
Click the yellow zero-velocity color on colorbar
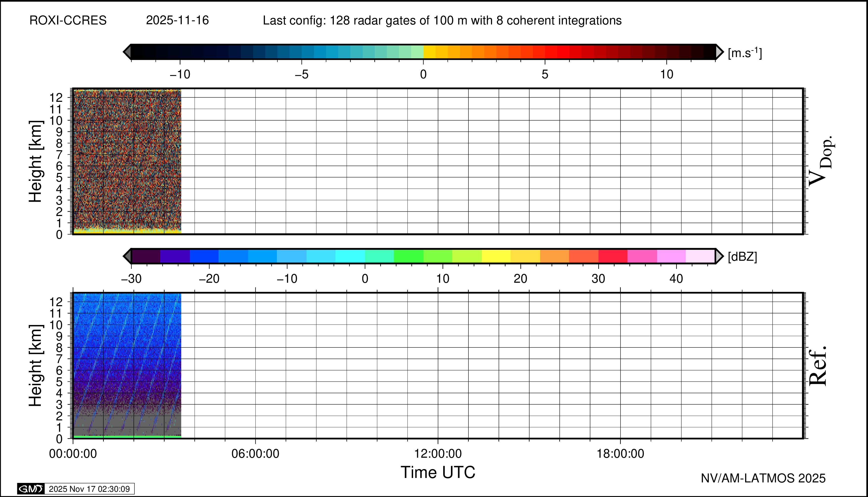[x=429, y=52]
